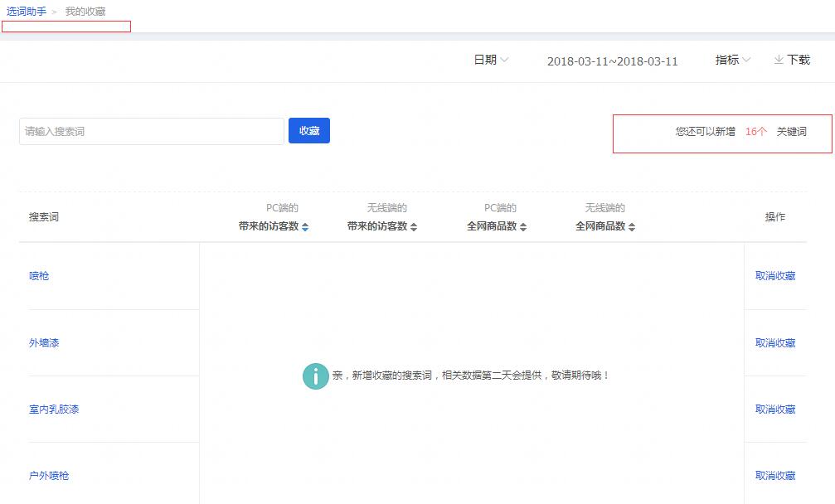This screenshot has height=504, width=835.
Task: Open the 指标 dropdown
Action: (732, 60)
